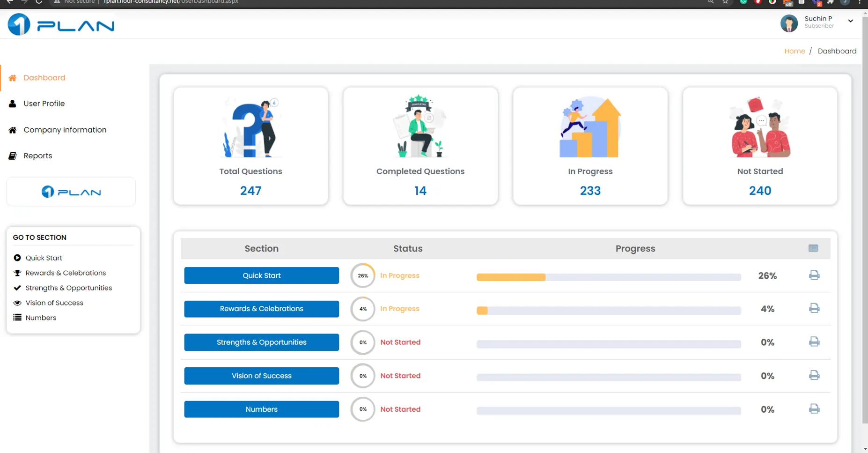Reload the page in the browser
The height and width of the screenshot is (453, 868).
click(39, 2)
